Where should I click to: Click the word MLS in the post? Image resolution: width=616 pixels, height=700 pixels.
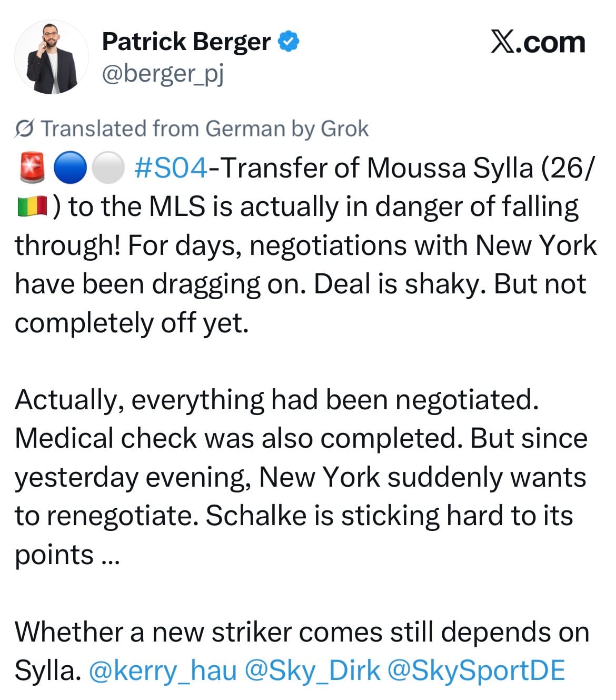[177, 207]
